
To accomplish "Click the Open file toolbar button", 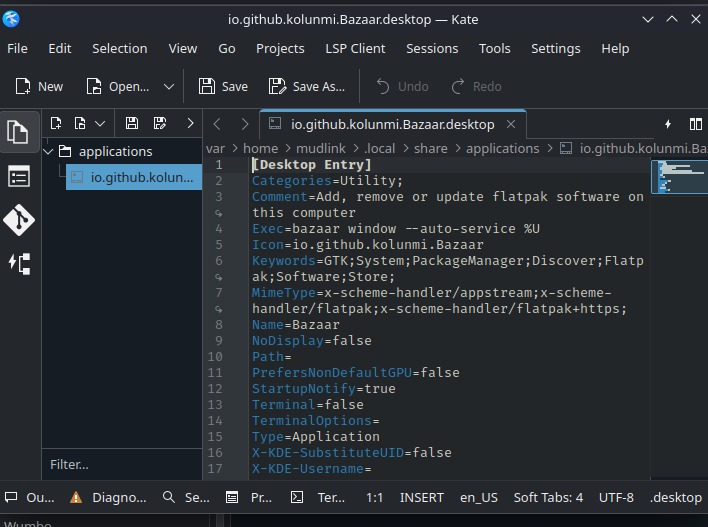I will (x=118, y=86).
